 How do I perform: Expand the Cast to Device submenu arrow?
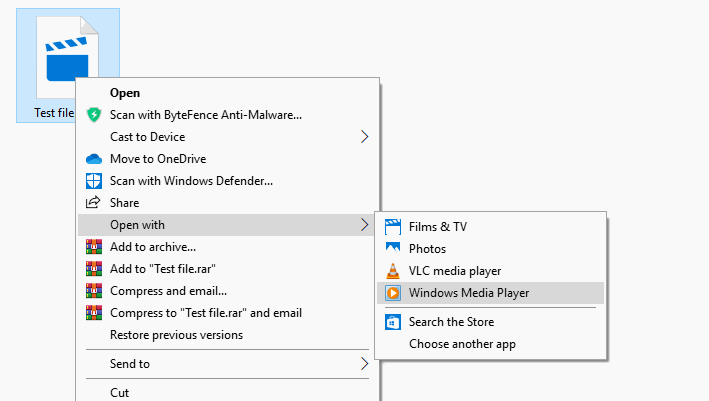click(x=364, y=137)
